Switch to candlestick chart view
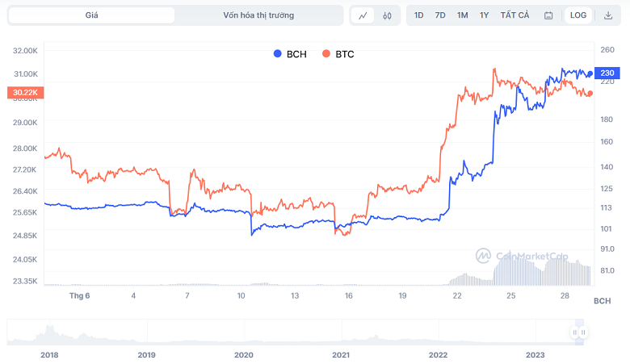Screen dimensions: 630x364 pos(387,15)
